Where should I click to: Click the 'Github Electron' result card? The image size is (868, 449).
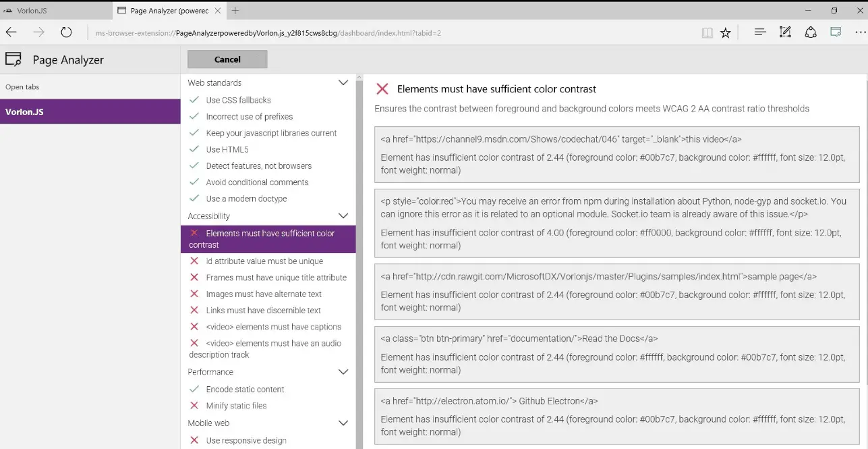617,417
